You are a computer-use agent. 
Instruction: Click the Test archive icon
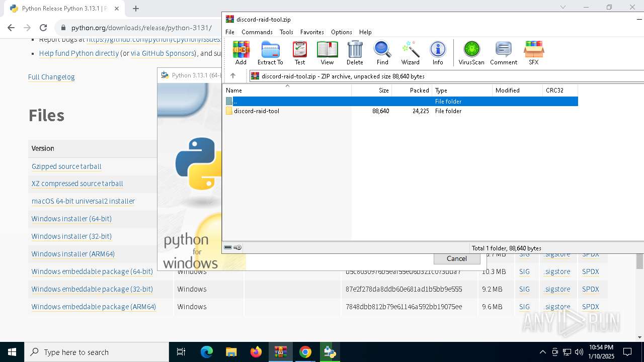(300, 53)
